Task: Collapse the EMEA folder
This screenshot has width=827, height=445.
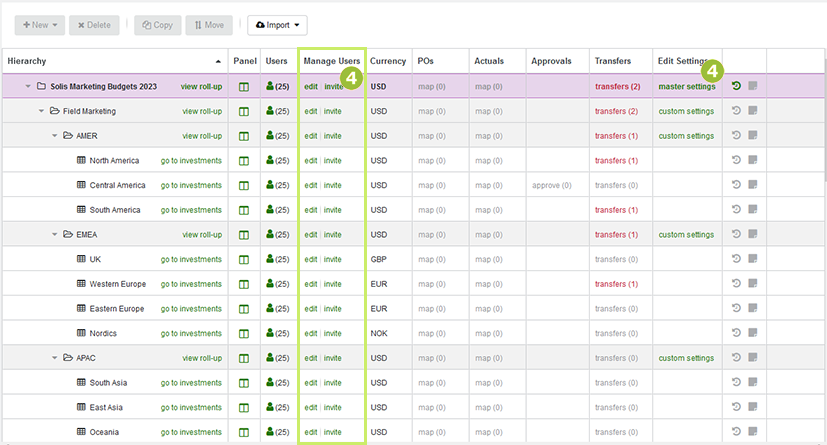Action: pos(54,234)
